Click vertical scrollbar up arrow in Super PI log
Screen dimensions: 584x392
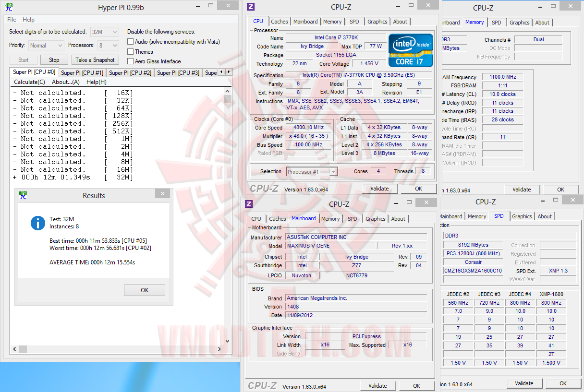click(x=228, y=91)
